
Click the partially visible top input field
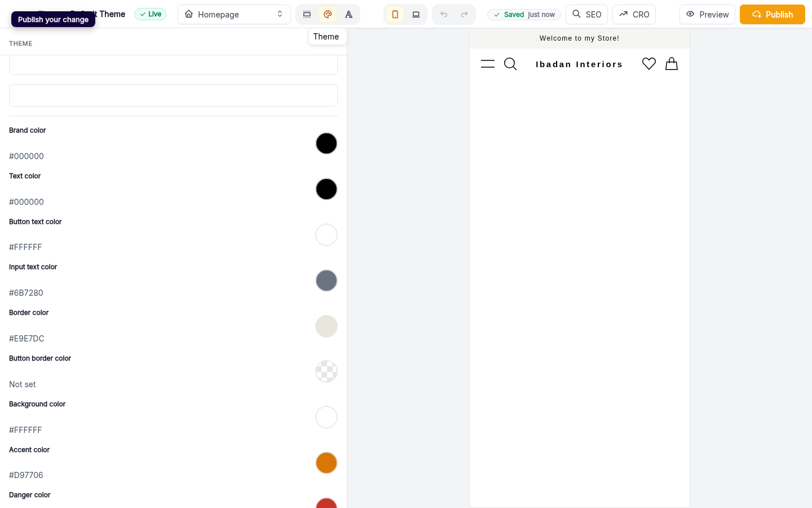click(173, 65)
